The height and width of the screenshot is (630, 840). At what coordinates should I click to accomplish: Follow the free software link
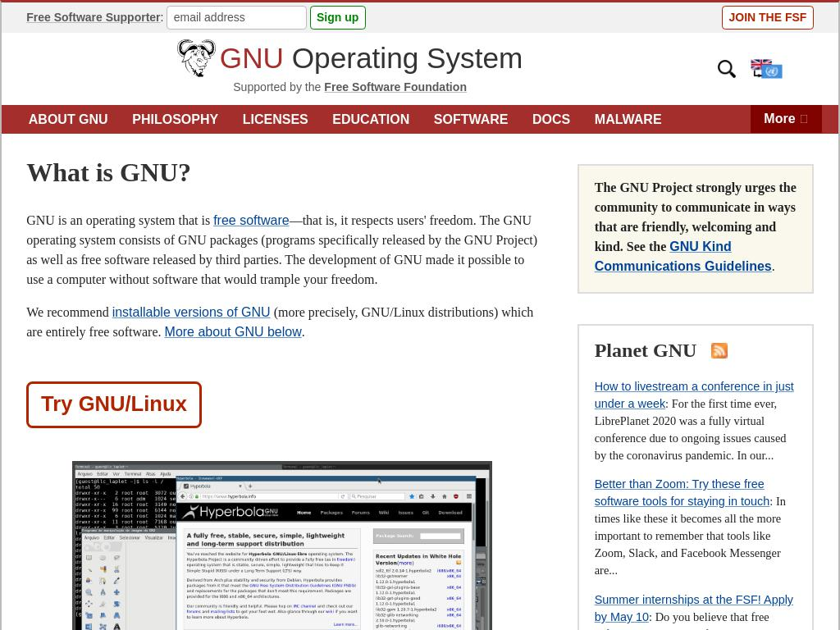point(251,220)
